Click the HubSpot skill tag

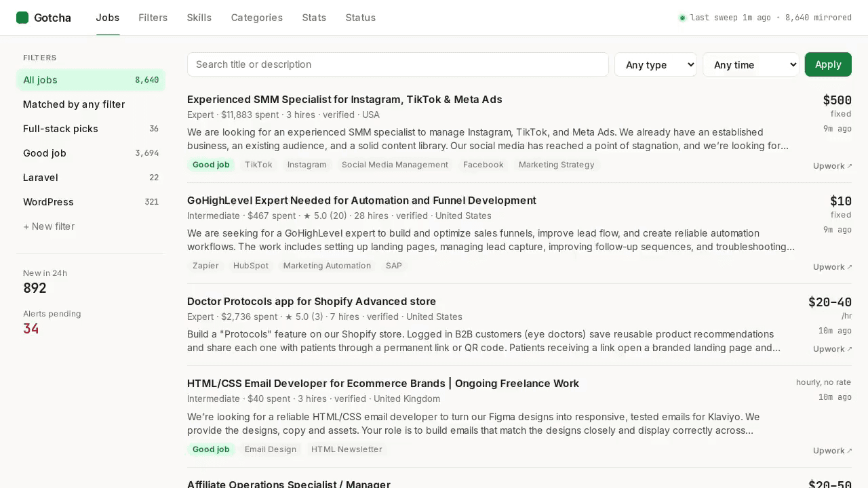[x=251, y=266]
